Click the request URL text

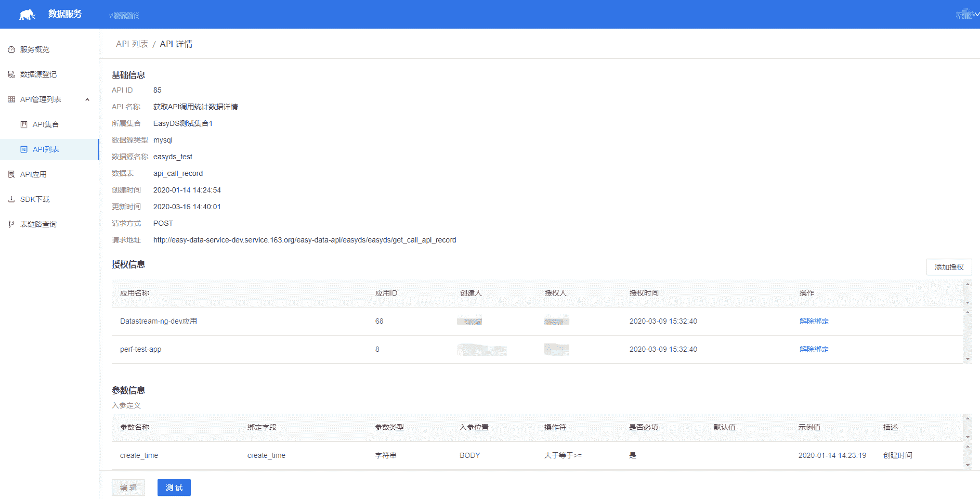pyautogui.click(x=305, y=240)
